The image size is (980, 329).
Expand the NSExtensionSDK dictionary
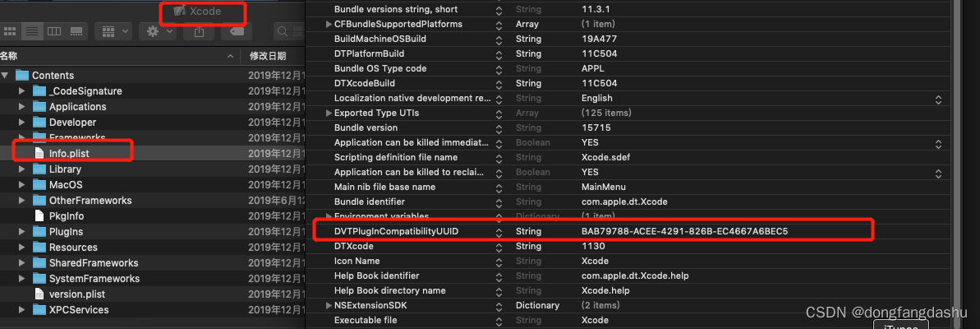point(329,305)
